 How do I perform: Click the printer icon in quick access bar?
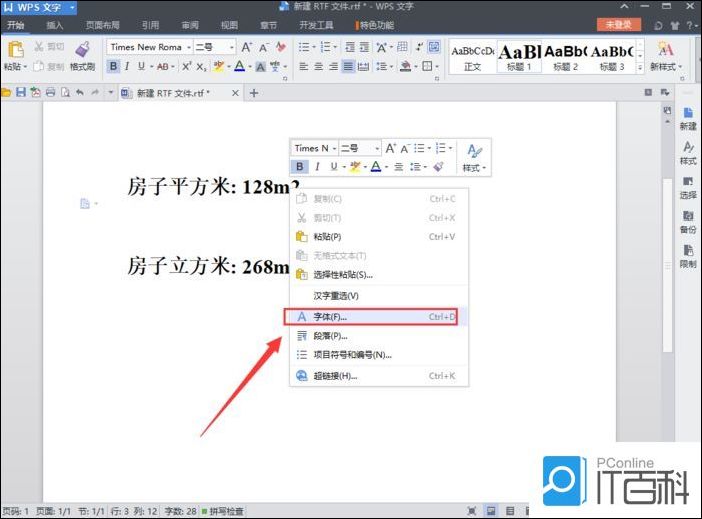51,93
